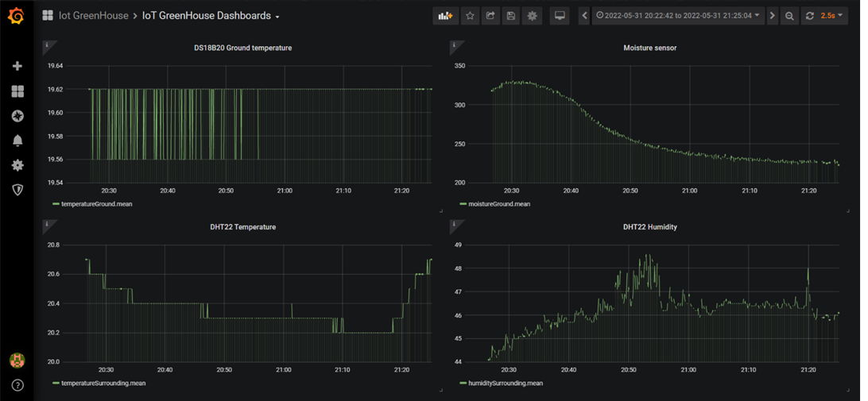
Task: Cycle view mode with monitor icon
Action: (560, 16)
